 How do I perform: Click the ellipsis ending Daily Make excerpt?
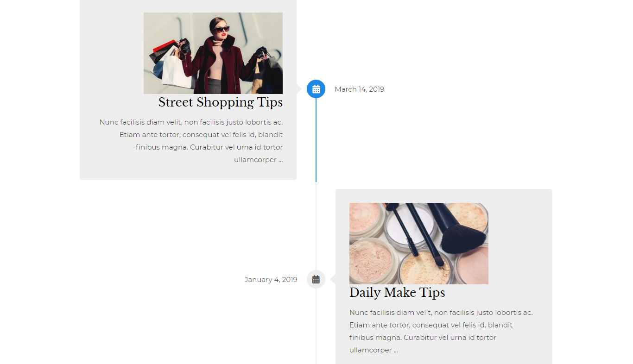pos(396,350)
